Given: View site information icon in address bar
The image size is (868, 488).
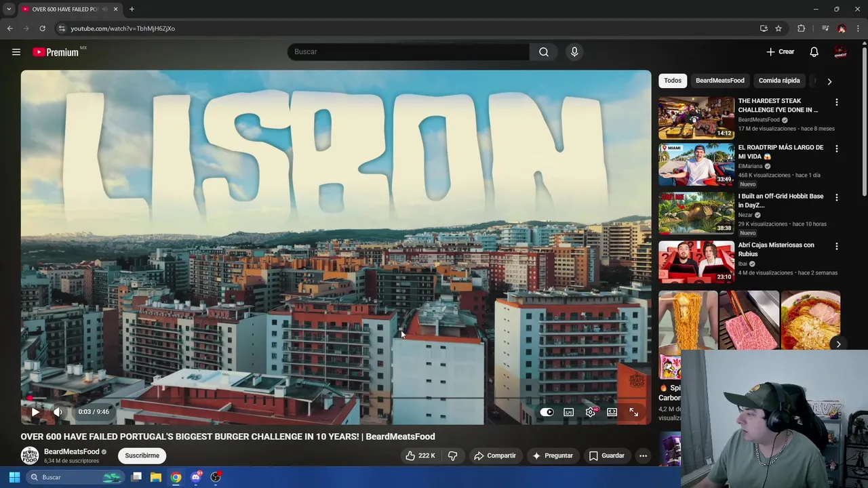Looking at the screenshot, I should coord(62,28).
